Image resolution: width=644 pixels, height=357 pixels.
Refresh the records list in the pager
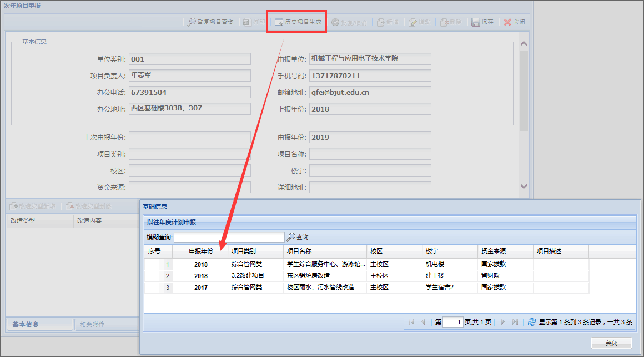coord(531,322)
